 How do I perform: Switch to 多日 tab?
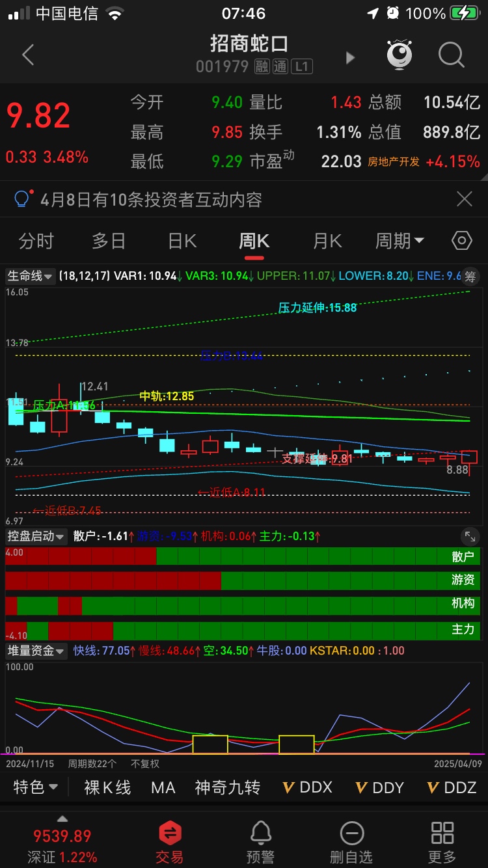tap(109, 241)
